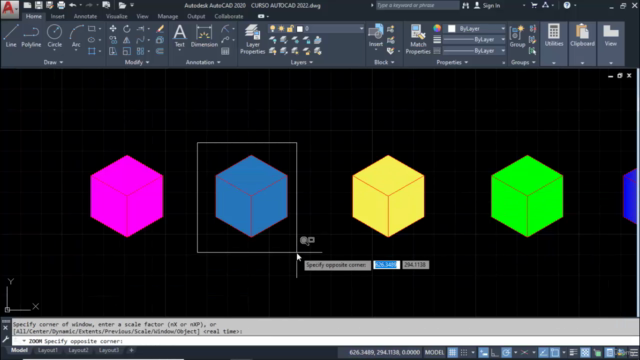Click the object color wheel swatch
The image size is (640, 360).
[x=437, y=29]
